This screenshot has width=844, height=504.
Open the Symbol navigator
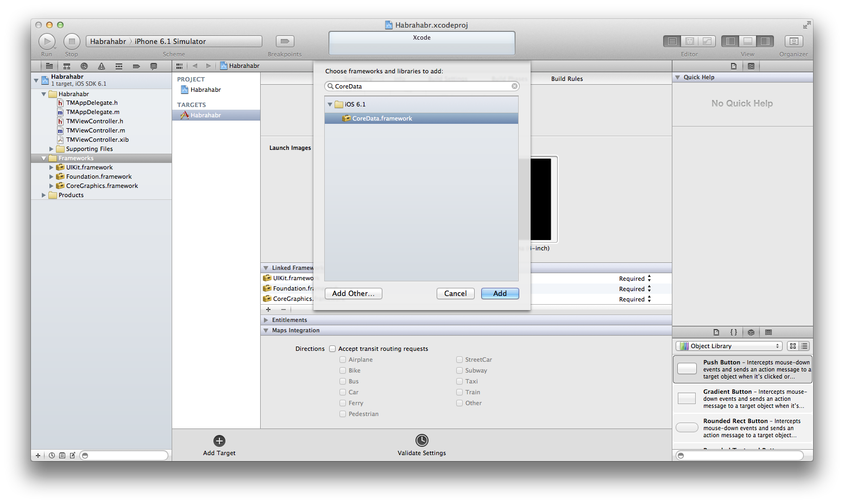coord(66,66)
